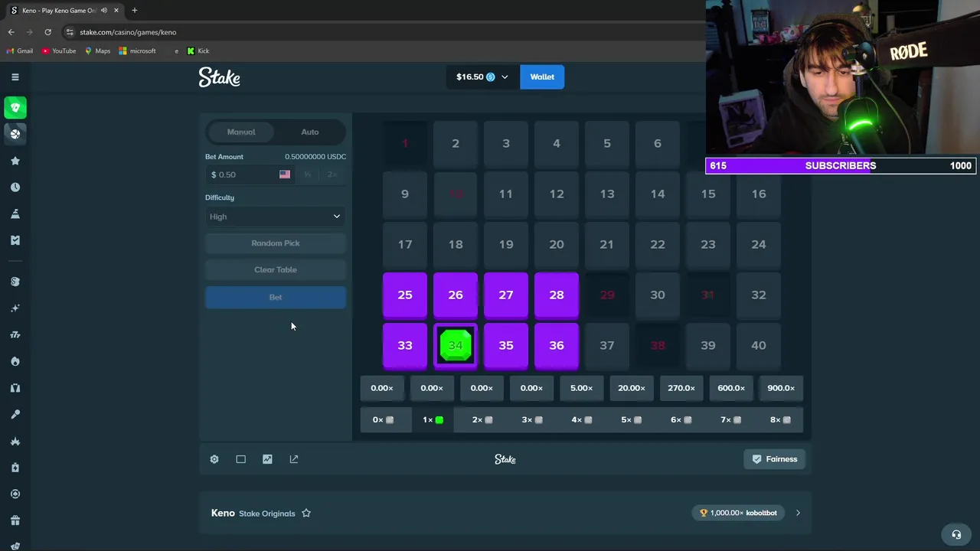
Task: Open Maps bookmark
Action: point(97,51)
